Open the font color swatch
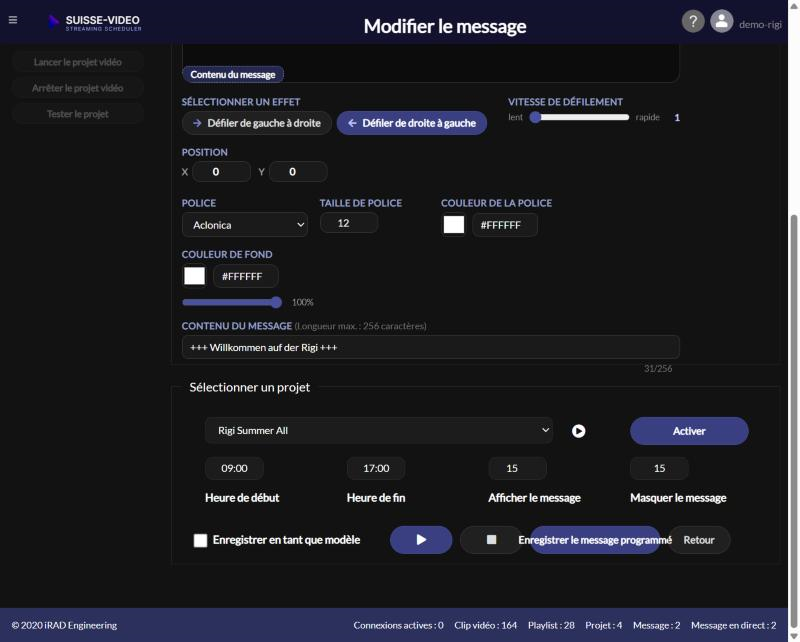The image size is (800, 642). coord(454,225)
